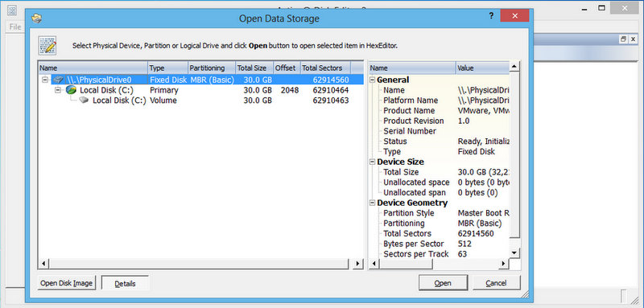Click the Open Disk Image button
The height and width of the screenshot is (308, 644).
pos(67,283)
